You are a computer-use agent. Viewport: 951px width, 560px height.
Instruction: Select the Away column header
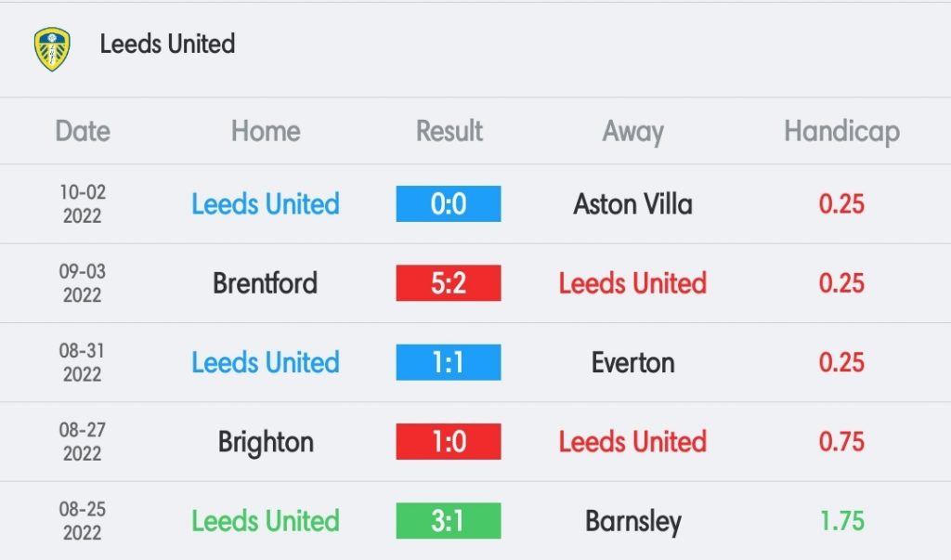(632, 132)
